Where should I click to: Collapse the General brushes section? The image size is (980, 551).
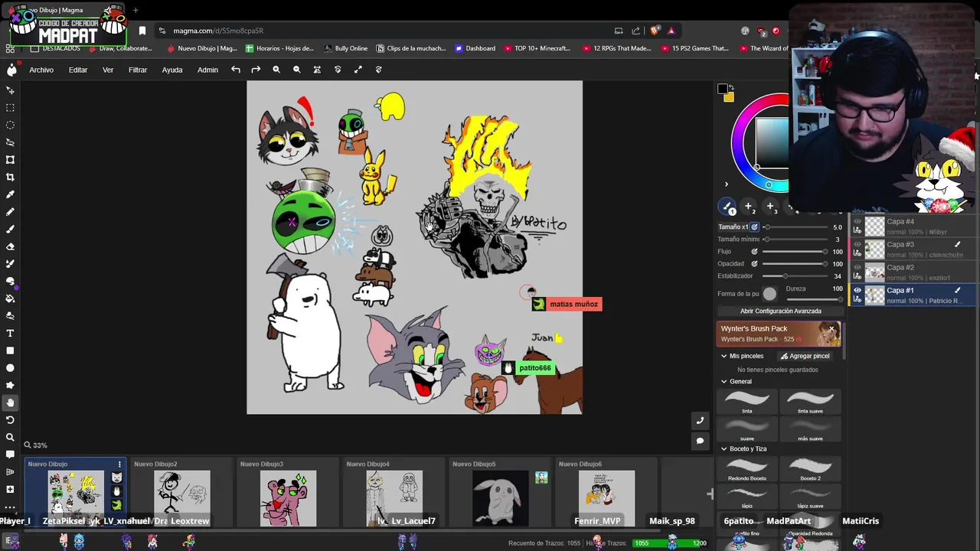724,381
